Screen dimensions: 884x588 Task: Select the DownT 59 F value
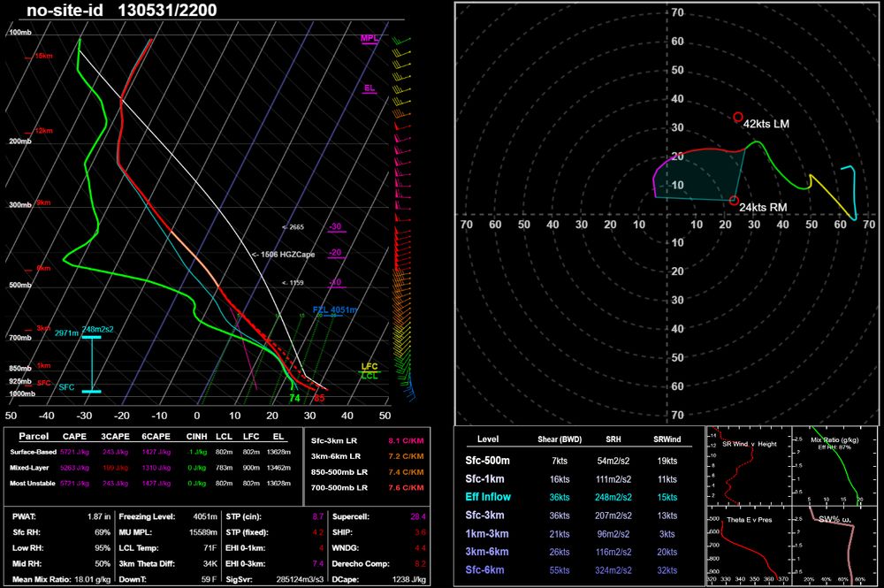(209, 579)
